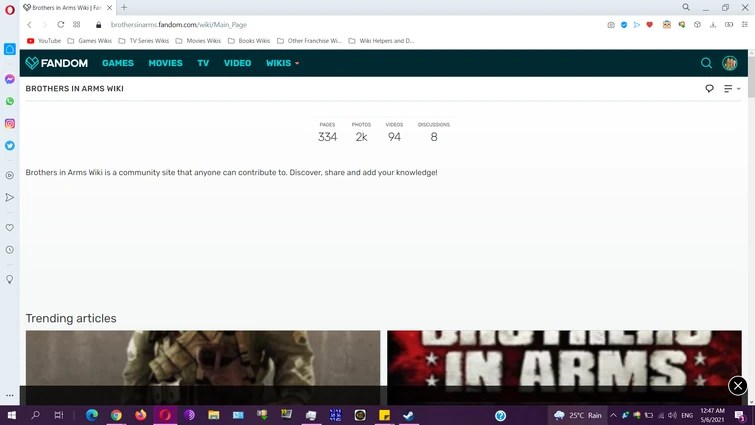The image size is (755, 425).
Task: Open Messenger in Opera sidebar
Action: point(10,79)
